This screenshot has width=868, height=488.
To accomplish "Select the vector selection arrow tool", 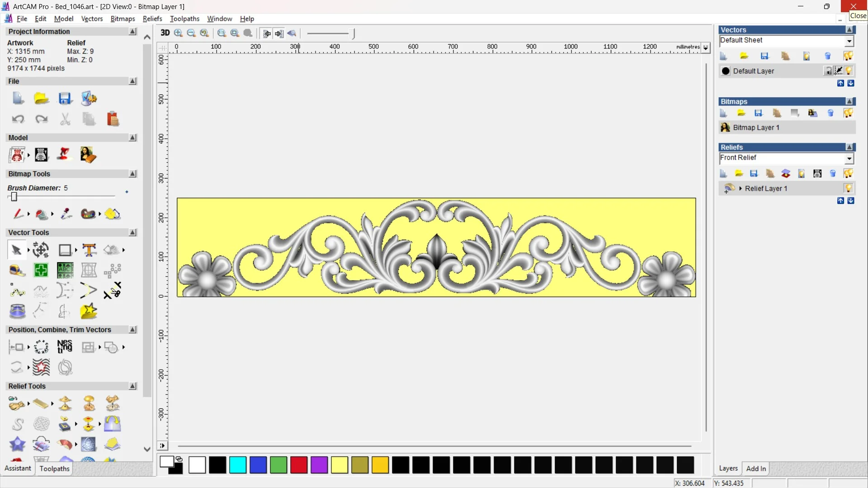I will pos(16,250).
